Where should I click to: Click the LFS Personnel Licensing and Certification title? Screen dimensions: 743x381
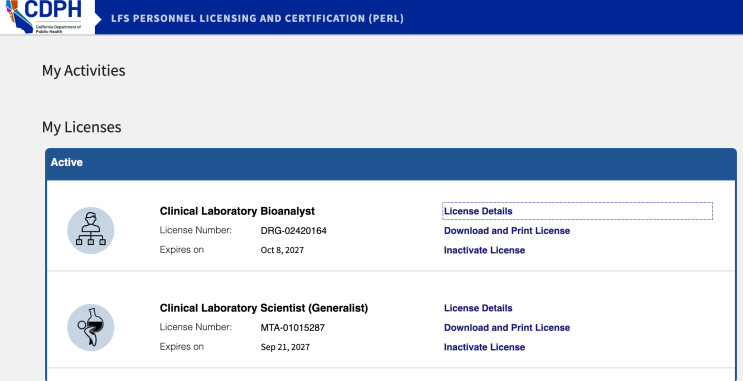coord(257,18)
